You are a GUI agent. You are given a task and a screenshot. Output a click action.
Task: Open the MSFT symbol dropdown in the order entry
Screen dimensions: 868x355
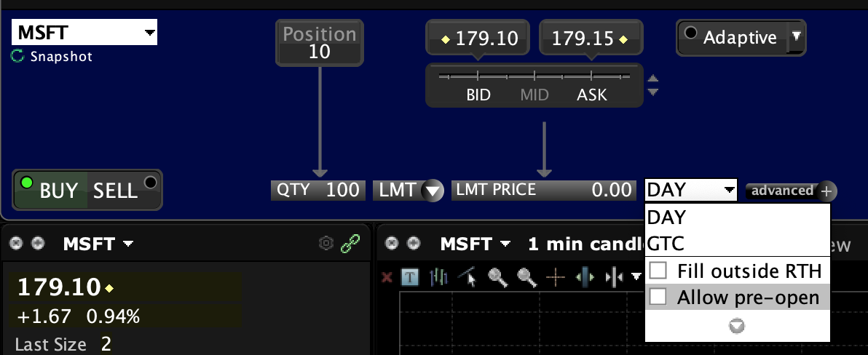tap(149, 33)
